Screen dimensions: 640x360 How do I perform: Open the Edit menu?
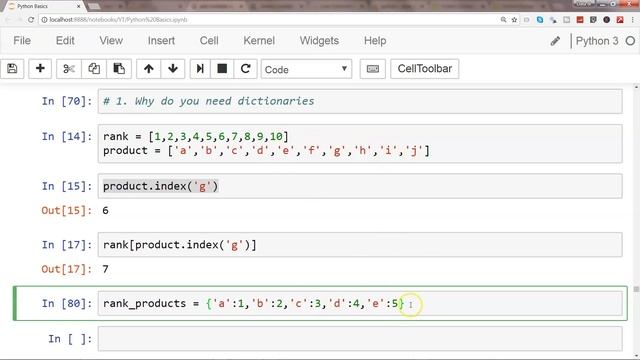[65, 41]
